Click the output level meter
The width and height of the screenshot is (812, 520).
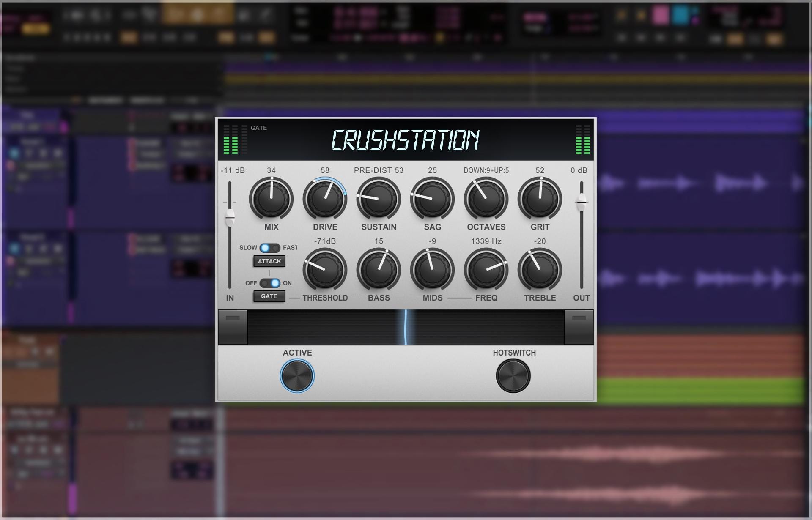coord(583,140)
